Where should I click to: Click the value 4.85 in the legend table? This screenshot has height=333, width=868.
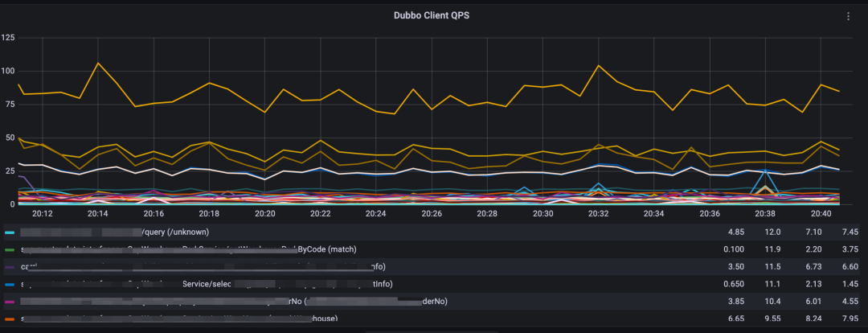coord(737,232)
